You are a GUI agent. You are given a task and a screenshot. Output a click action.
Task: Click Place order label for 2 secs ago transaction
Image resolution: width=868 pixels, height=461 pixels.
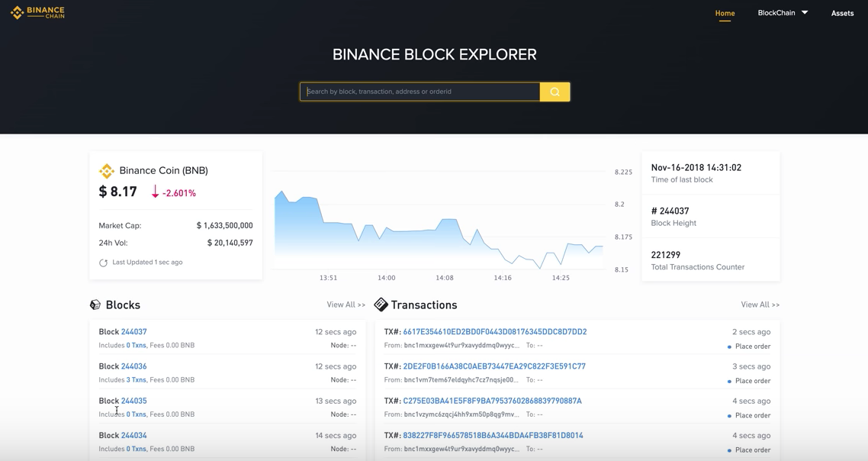[752, 347]
